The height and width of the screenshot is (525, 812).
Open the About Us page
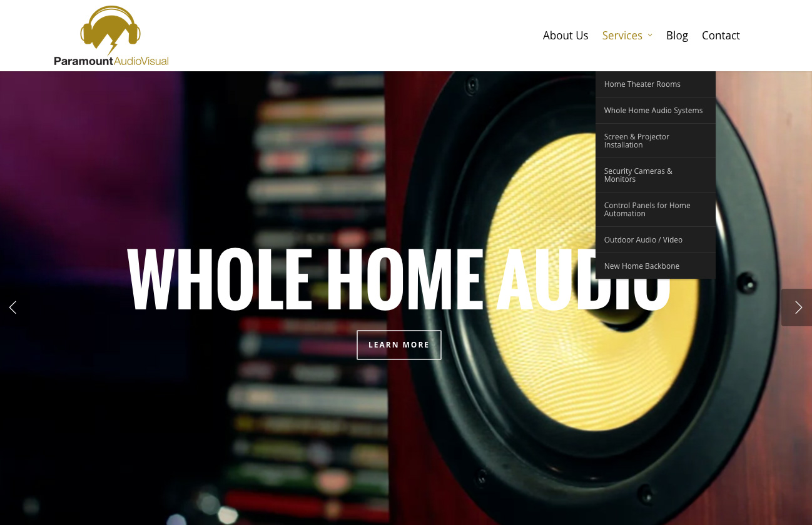pyautogui.click(x=566, y=36)
